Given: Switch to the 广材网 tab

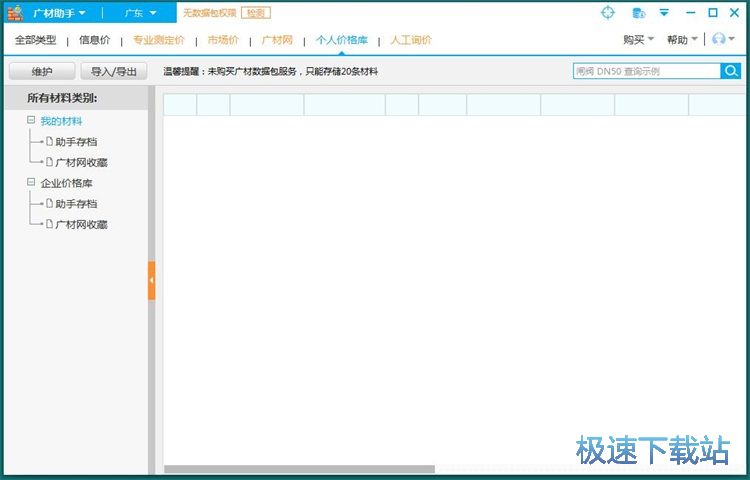Looking at the screenshot, I should coord(277,40).
